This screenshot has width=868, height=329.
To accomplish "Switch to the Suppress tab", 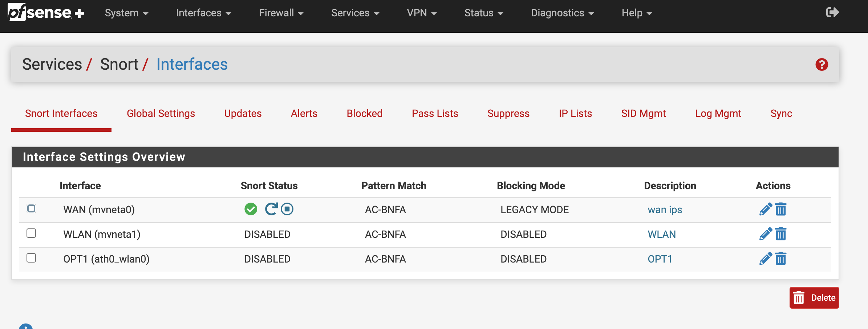I will pos(508,113).
